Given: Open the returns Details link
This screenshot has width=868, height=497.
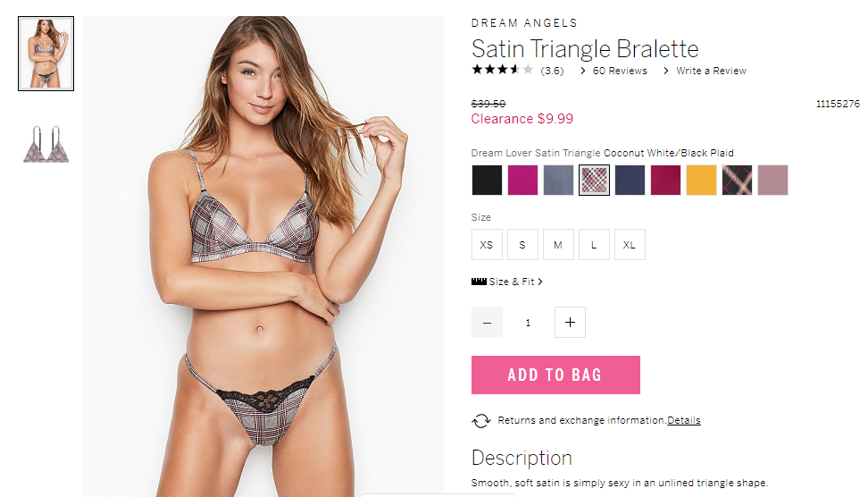Looking at the screenshot, I should (684, 420).
